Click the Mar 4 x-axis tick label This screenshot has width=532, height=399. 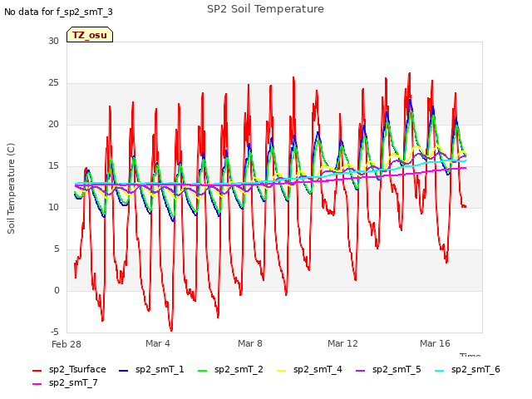[x=158, y=343]
